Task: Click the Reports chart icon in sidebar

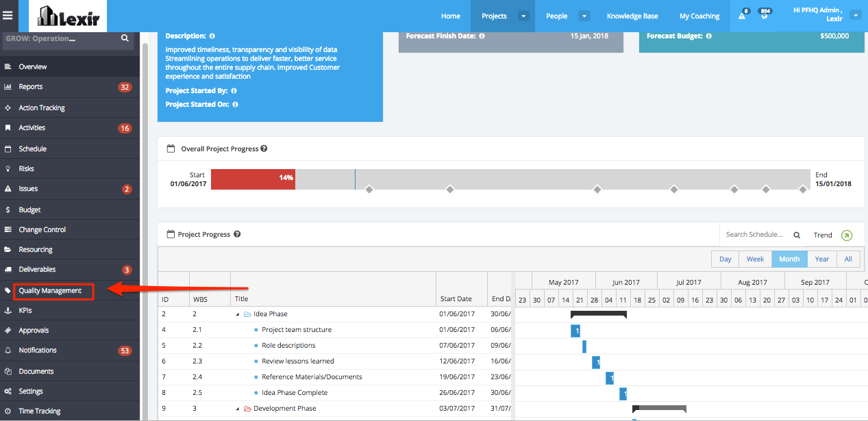Action: 8,87
